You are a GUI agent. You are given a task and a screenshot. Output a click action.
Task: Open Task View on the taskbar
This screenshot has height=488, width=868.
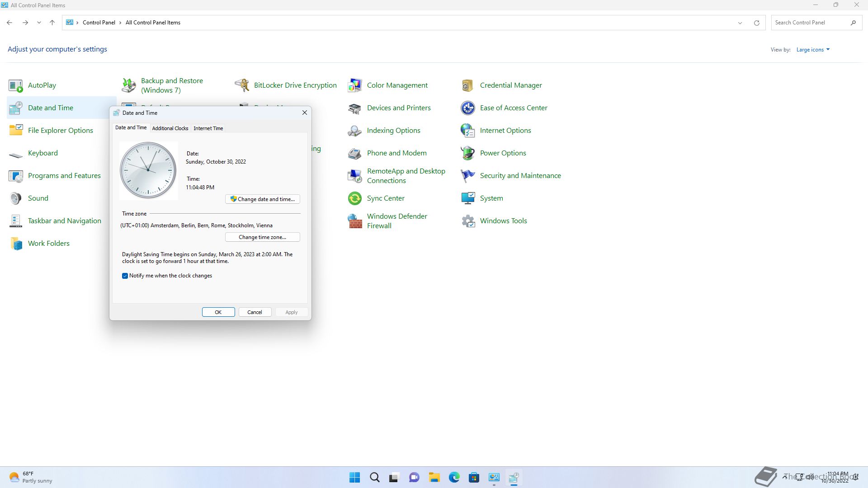coord(395,477)
